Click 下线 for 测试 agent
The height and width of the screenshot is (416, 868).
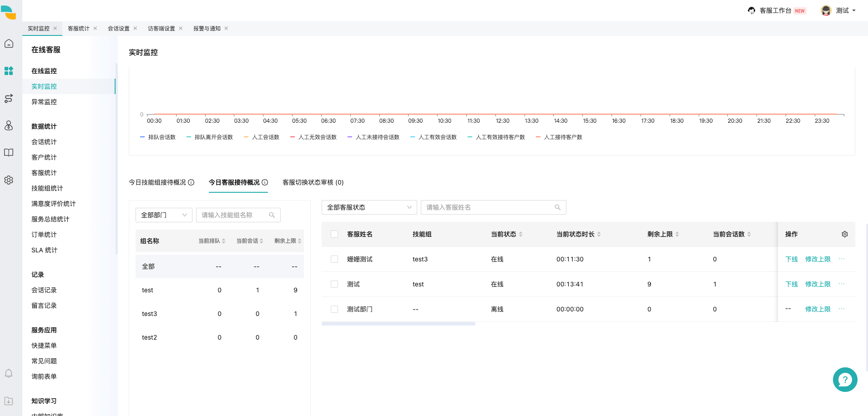click(x=792, y=284)
